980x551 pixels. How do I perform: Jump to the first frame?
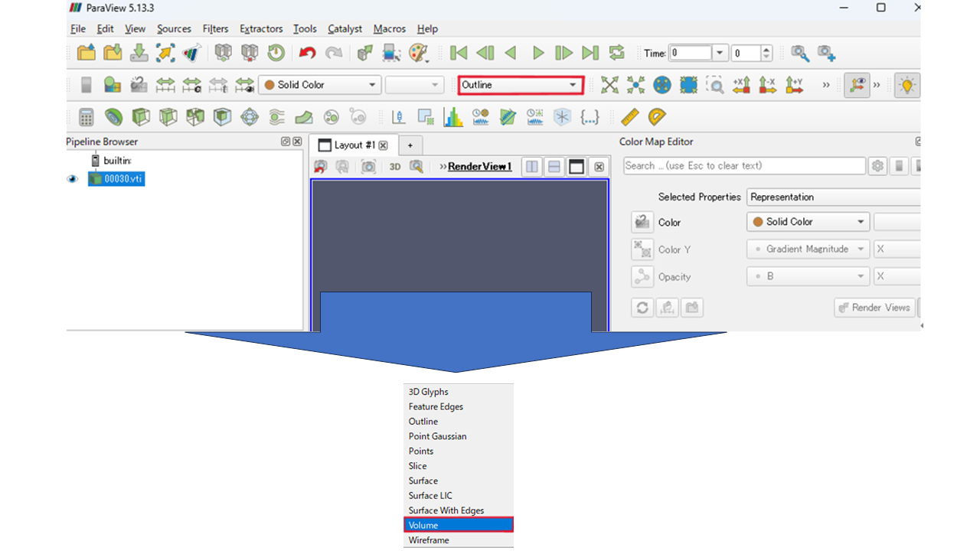459,52
